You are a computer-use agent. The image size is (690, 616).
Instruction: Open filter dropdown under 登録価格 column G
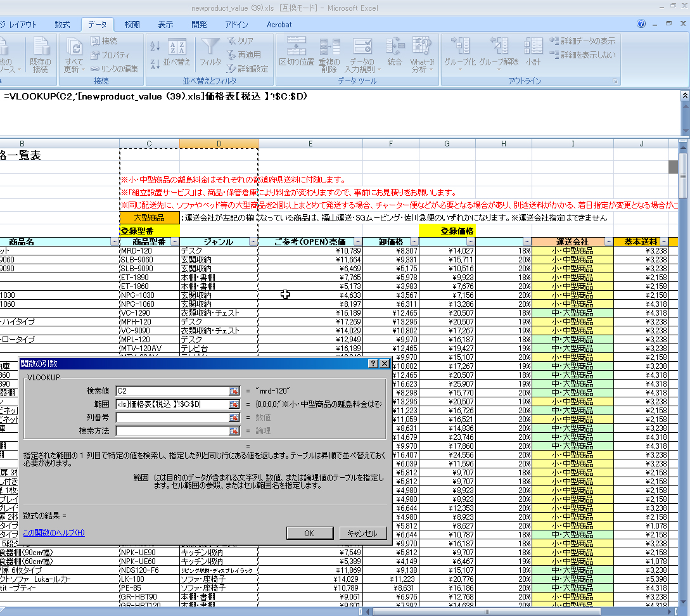pos(471,242)
